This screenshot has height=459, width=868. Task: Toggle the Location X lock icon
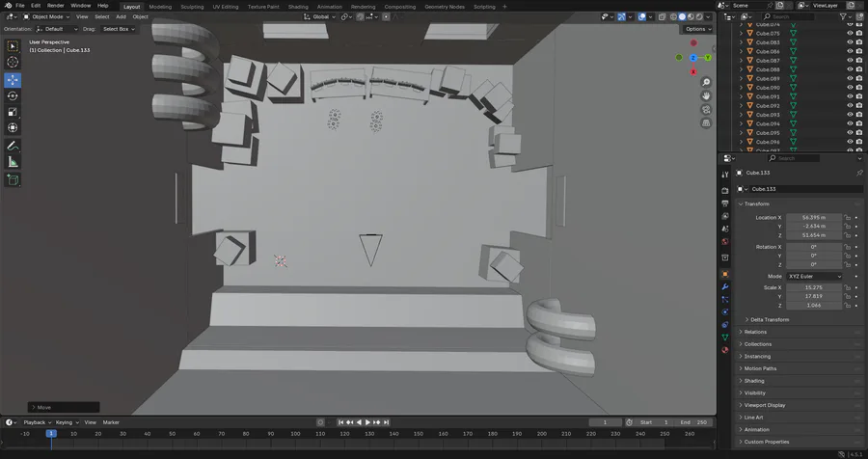[x=847, y=218]
